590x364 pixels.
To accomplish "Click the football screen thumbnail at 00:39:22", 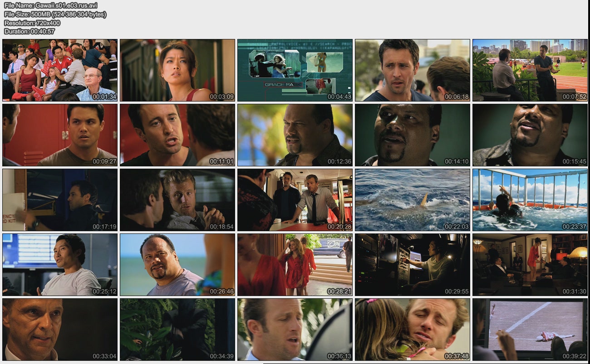I will (x=530, y=330).
